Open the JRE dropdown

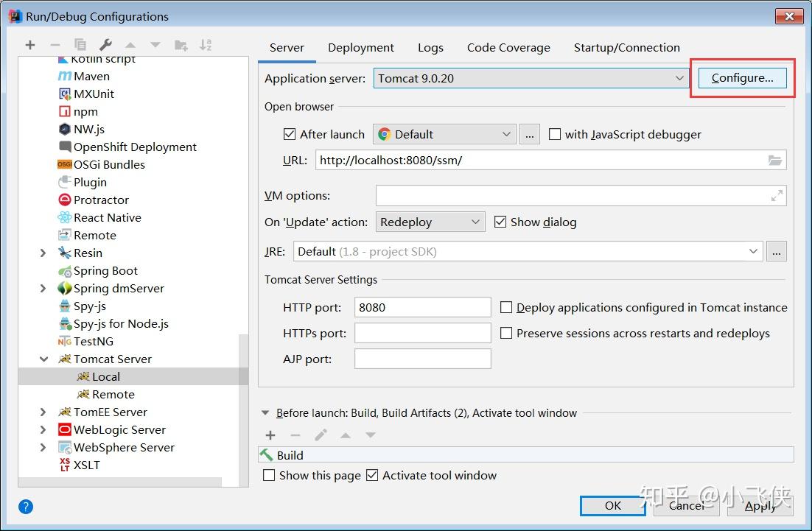[x=528, y=252]
